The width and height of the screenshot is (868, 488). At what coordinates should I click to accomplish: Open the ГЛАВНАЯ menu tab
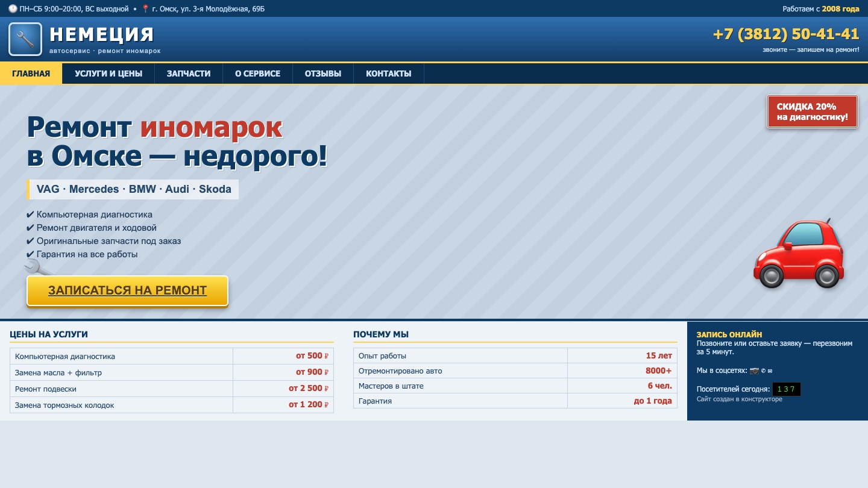click(31, 74)
